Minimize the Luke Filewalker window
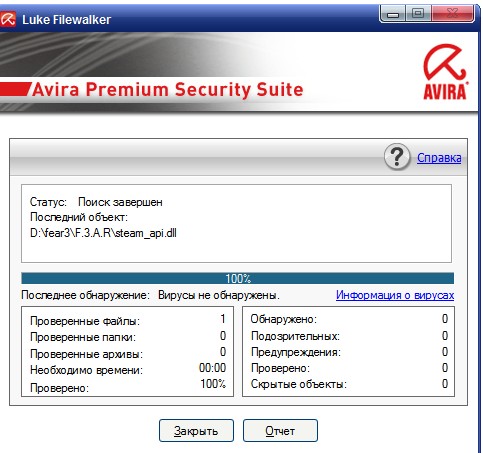The height and width of the screenshot is (453, 483). (393, 14)
